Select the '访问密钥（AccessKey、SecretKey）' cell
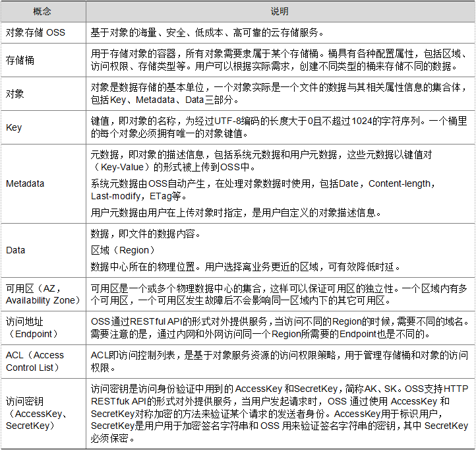 point(43,414)
